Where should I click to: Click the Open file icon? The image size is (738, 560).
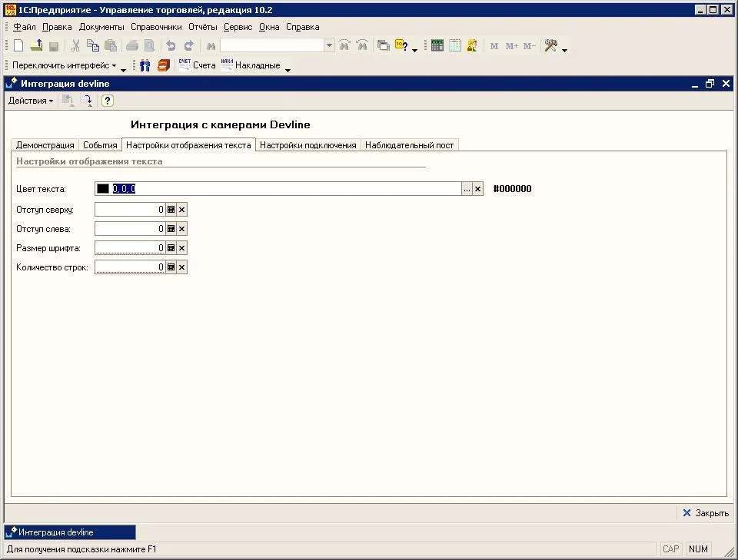click(x=36, y=45)
